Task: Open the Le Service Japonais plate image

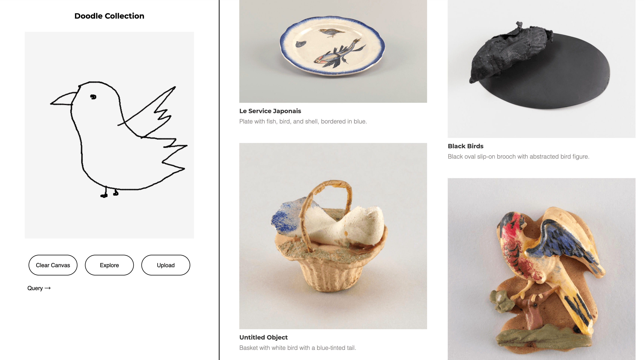Action: [333, 51]
